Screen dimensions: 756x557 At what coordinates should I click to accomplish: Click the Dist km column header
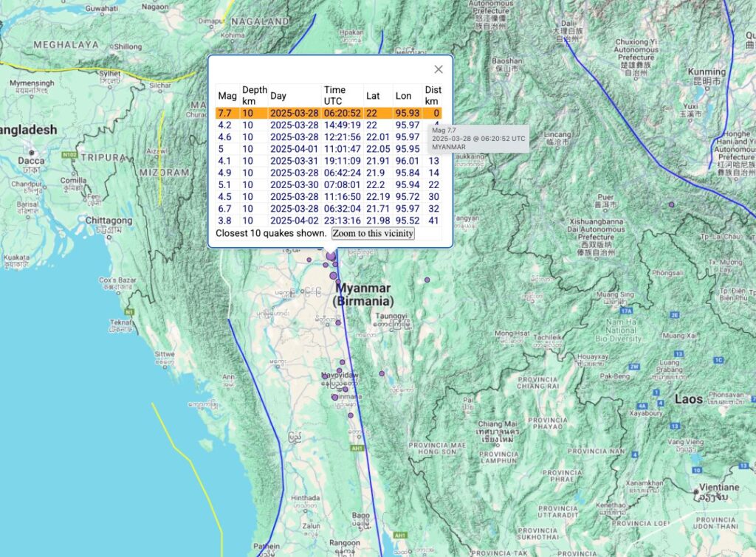pos(433,95)
